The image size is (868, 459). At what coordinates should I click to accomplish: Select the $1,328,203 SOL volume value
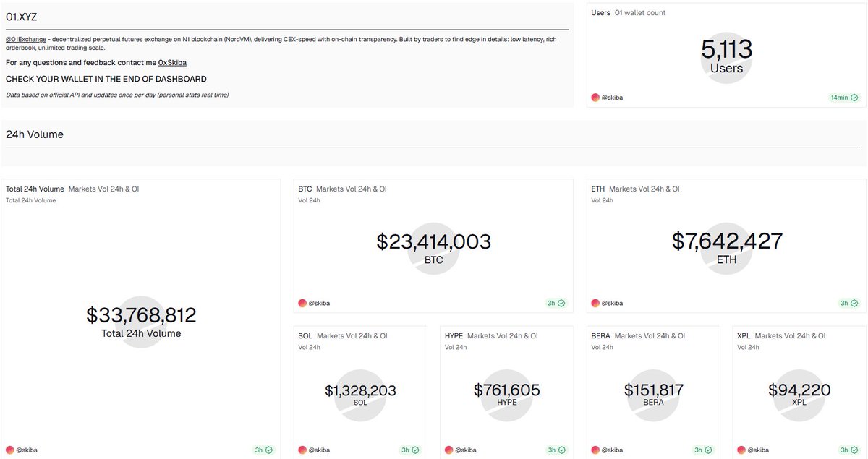(x=360, y=391)
